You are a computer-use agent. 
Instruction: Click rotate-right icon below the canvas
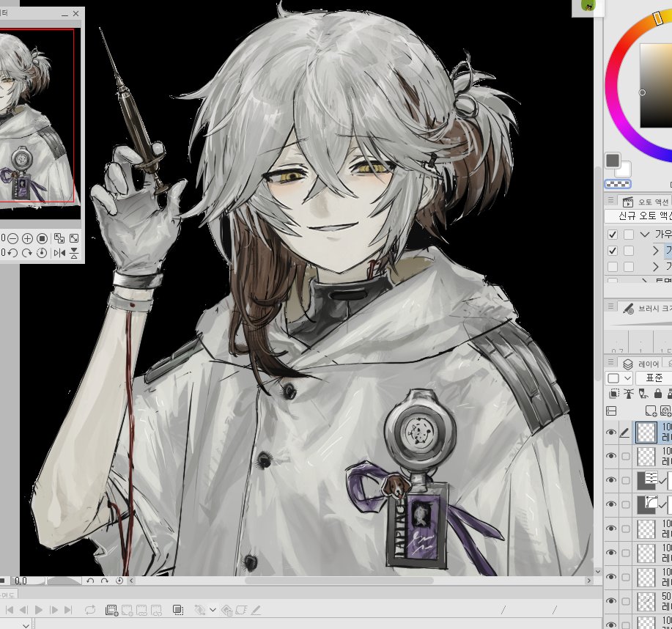105,581
